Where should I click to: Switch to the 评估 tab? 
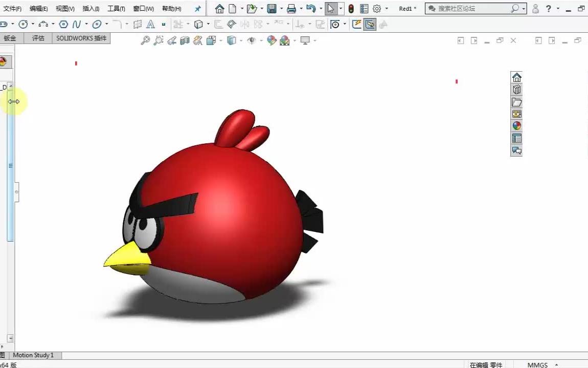pos(38,38)
